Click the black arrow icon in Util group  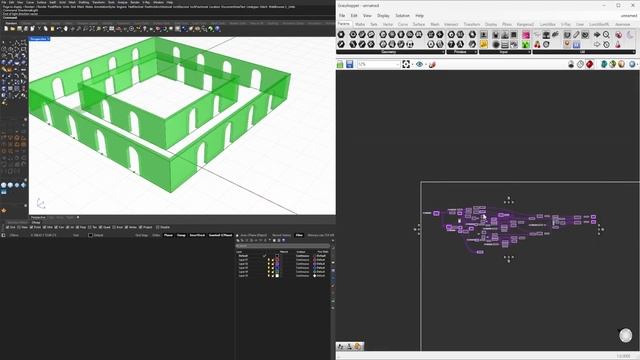coord(597,35)
